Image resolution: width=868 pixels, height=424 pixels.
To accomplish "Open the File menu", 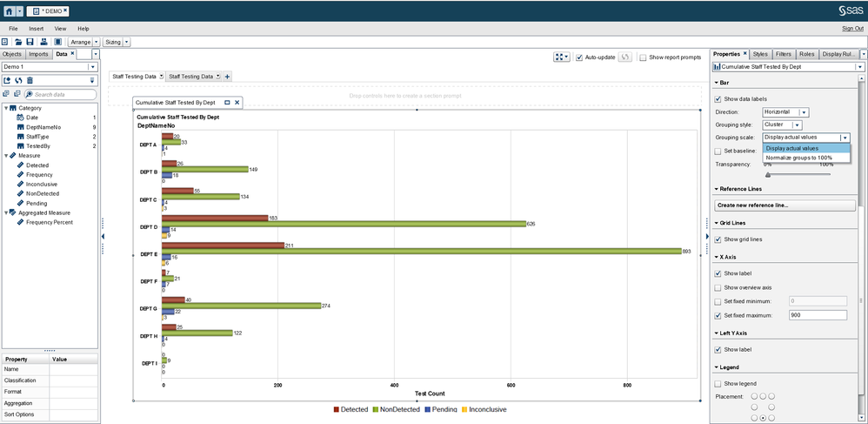I will tap(13, 28).
